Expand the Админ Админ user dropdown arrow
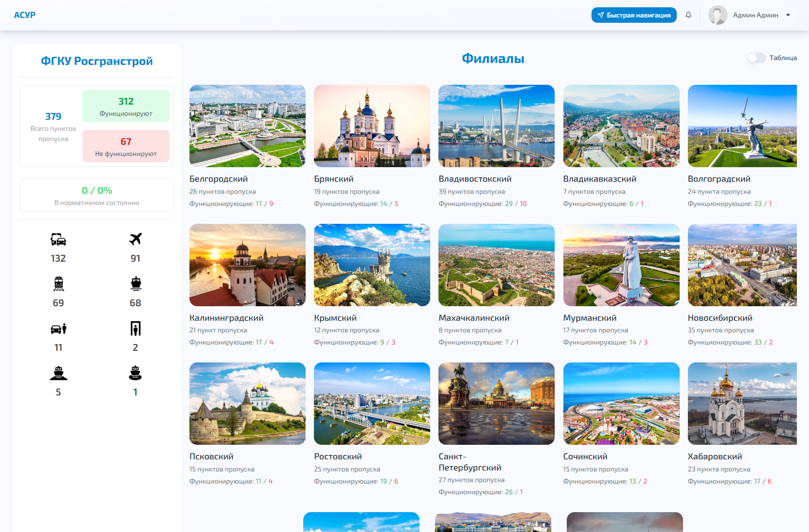The image size is (809, 532). (x=788, y=15)
